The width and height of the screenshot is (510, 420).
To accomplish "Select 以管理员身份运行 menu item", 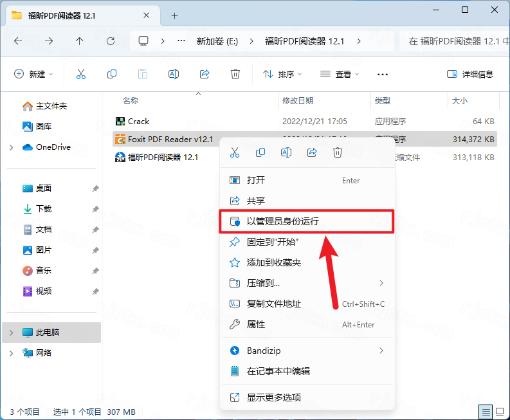I will 307,221.
